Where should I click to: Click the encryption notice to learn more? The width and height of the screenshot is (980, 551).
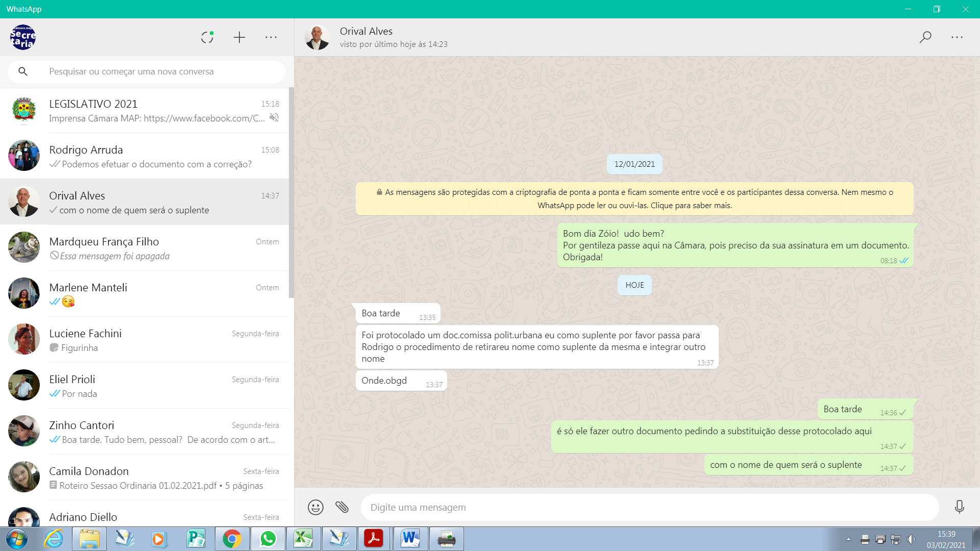coord(634,198)
